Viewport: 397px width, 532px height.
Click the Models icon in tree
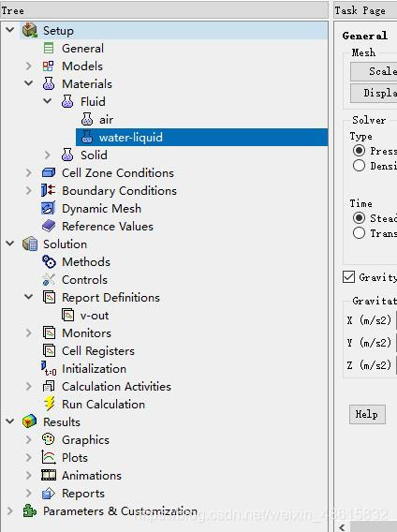[x=48, y=66]
